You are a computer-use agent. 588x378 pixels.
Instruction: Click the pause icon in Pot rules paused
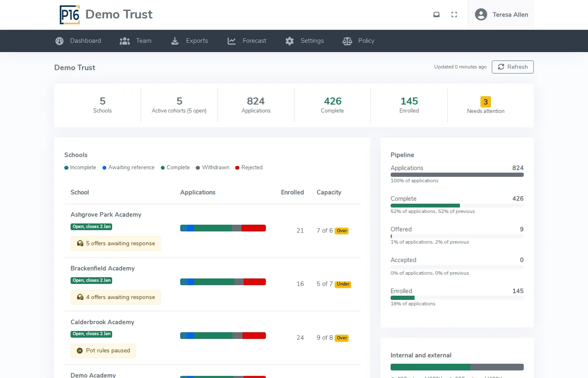click(x=80, y=351)
